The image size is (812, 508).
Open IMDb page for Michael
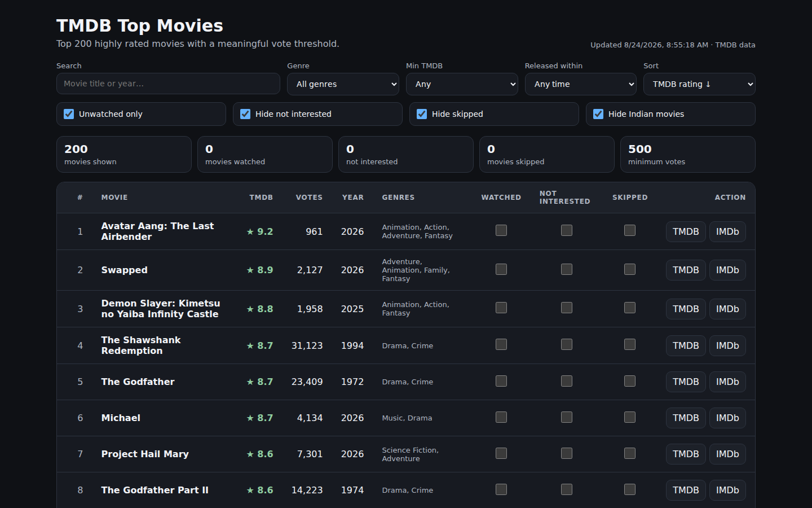click(x=727, y=418)
